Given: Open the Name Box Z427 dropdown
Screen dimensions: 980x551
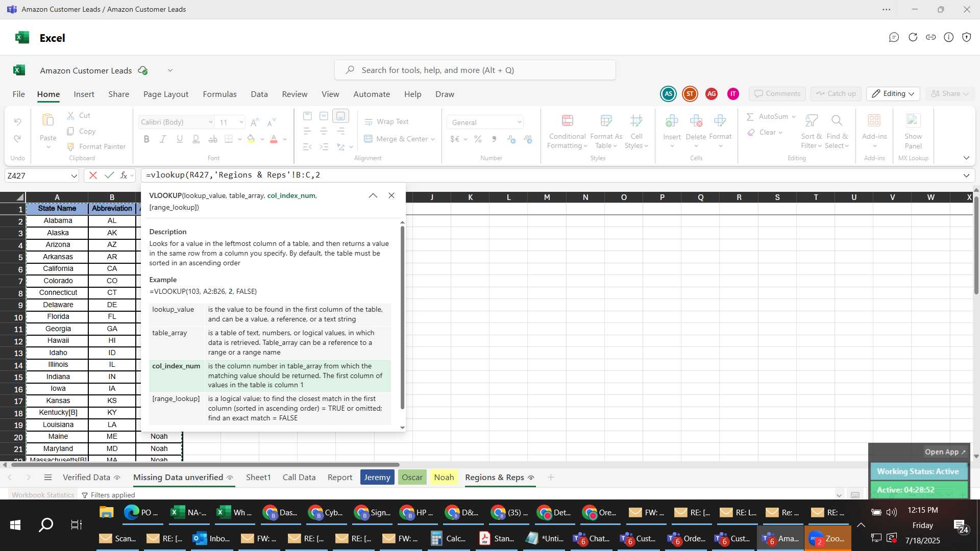Looking at the screenshot, I should 74,176.
